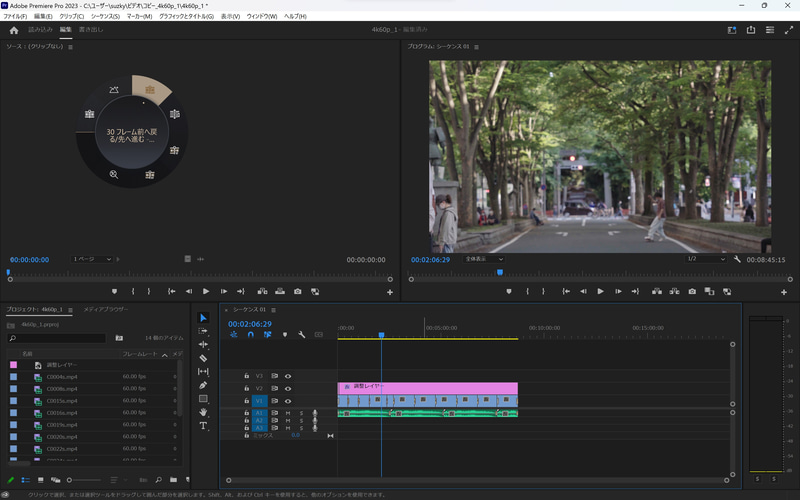Viewport: 800px width, 500px height.
Task: Toggle lock on track V3
Action: click(246, 376)
